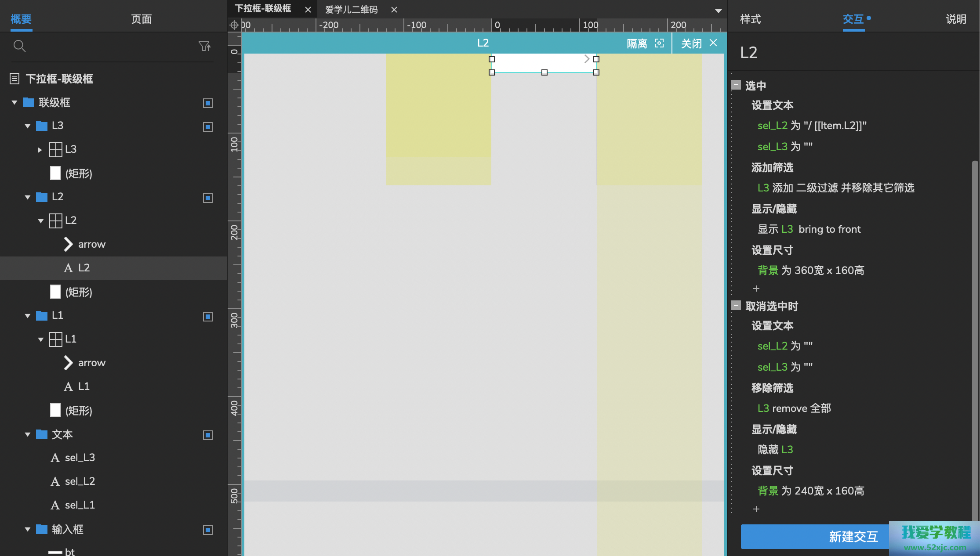
Task: Select the sel_L3 text widget icon
Action: (x=55, y=458)
